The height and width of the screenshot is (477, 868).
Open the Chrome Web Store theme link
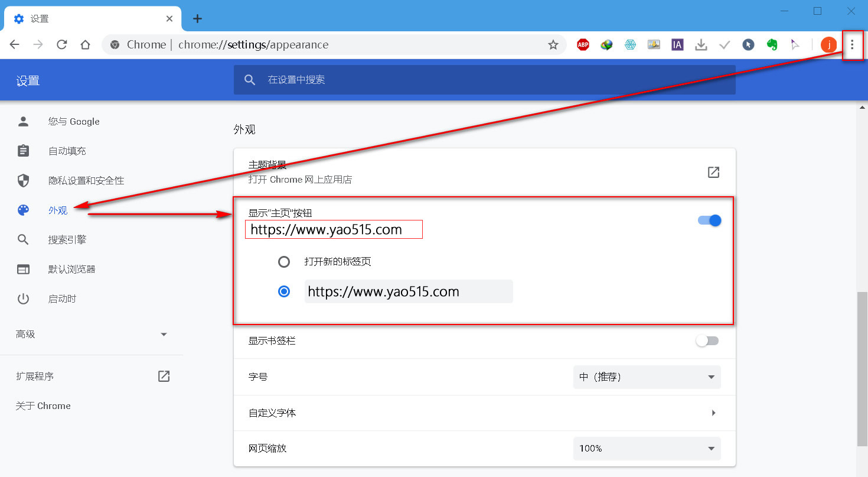click(713, 172)
